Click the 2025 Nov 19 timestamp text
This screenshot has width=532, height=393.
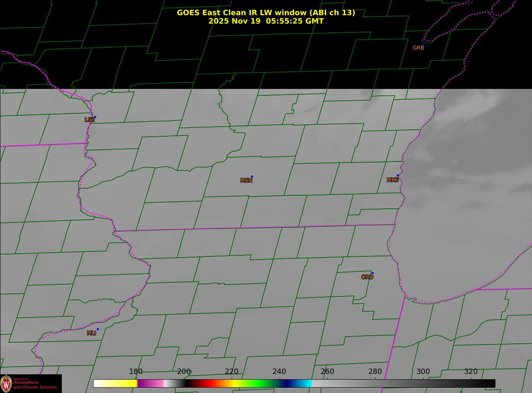point(266,21)
